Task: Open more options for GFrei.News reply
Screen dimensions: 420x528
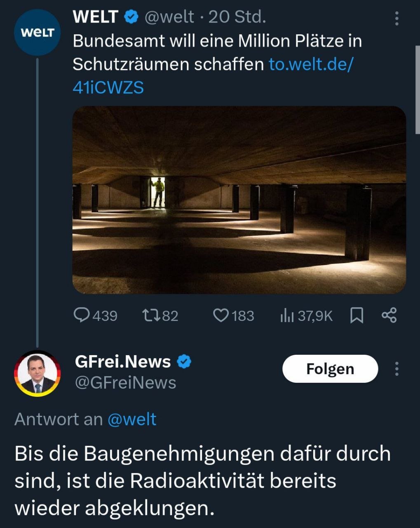Action: point(397,369)
